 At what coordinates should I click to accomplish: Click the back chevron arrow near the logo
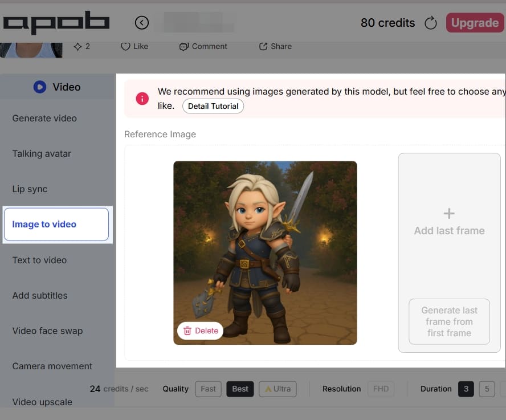pyautogui.click(x=141, y=22)
